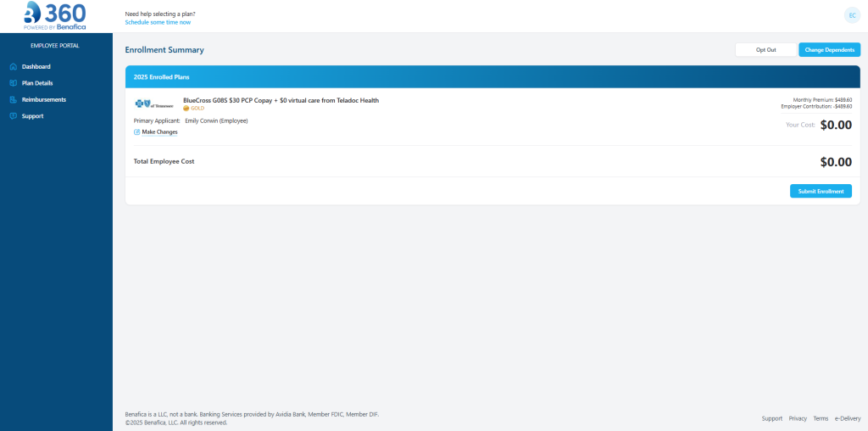Image resolution: width=868 pixels, height=431 pixels.
Task: Open the Terms footer link
Action: [821, 419]
